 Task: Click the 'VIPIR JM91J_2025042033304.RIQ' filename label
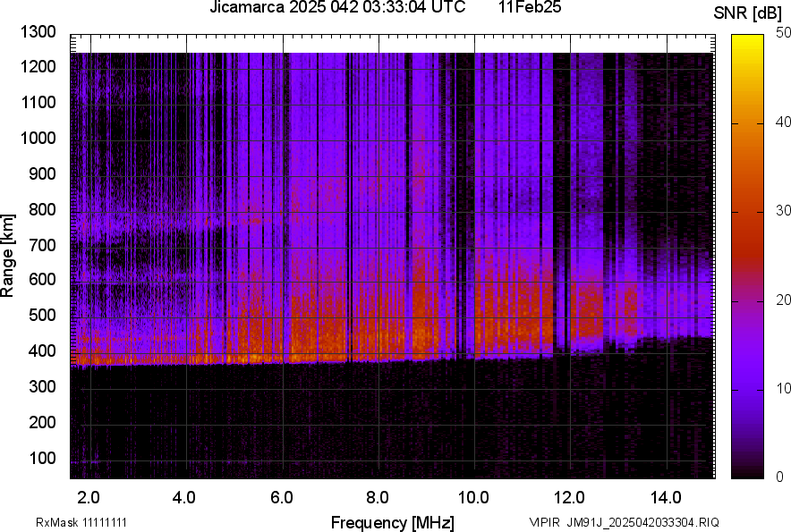[624, 522]
